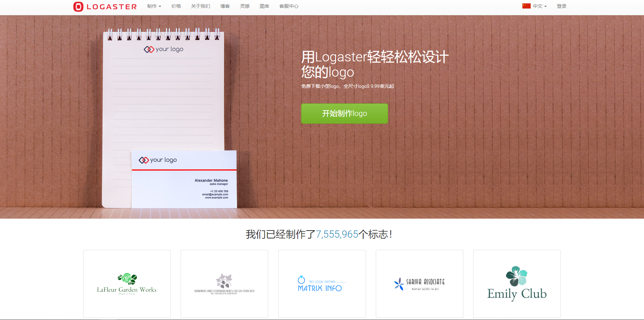This screenshot has height=320, width=644.
Task: Open the Emily Club logo card
Action: click(x=517, y=284)
